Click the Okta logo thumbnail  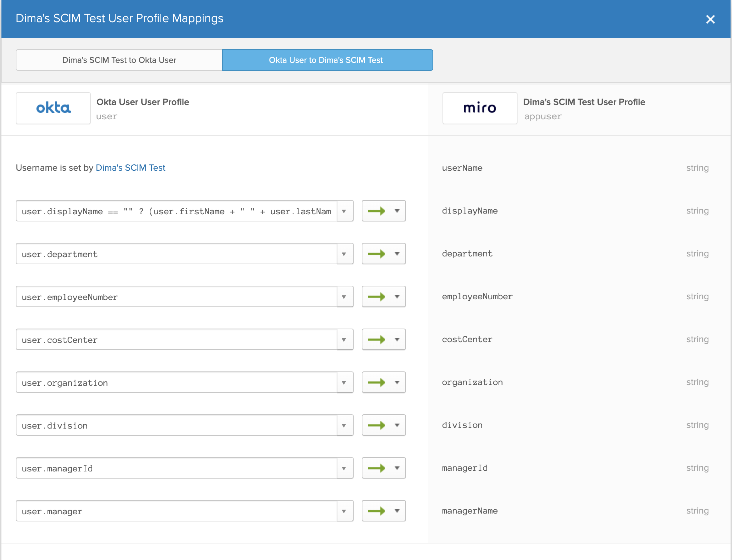(53, 108)
